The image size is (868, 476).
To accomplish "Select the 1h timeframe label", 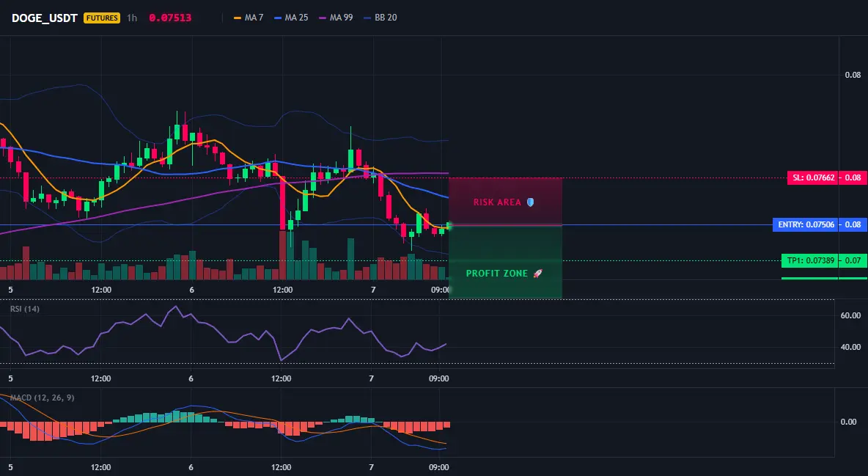I will [132, 18].
